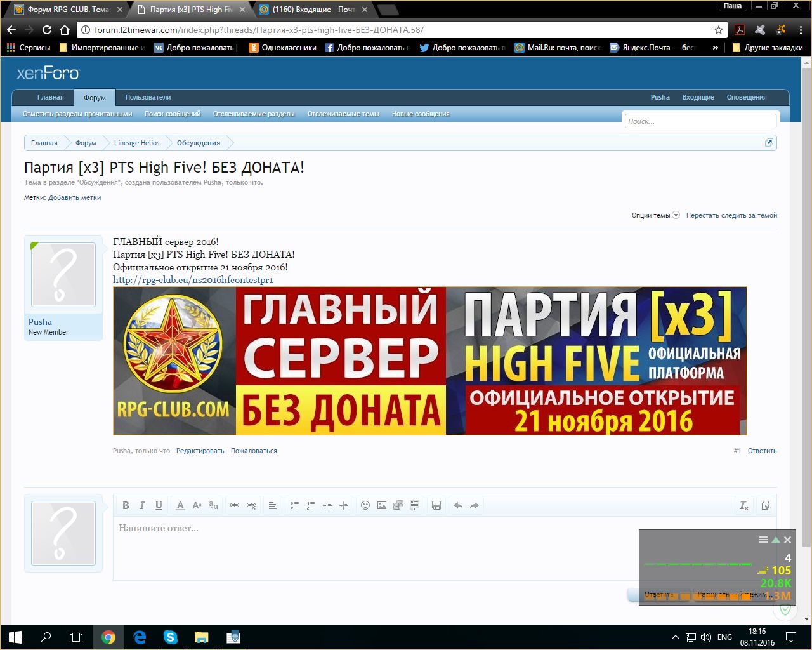
Task: Open the insert special block menu
Action: coord(415,505)
